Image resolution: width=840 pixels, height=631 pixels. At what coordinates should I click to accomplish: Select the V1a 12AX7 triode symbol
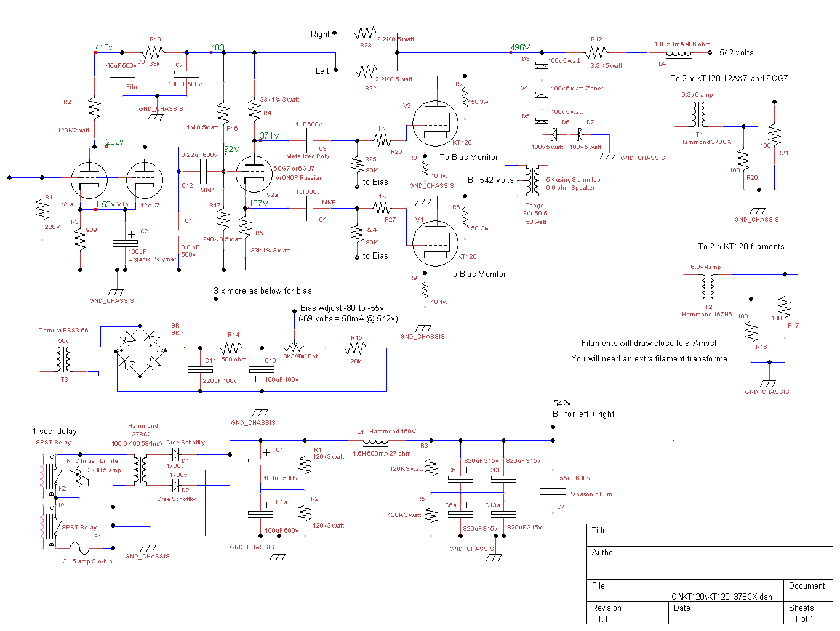89,181
